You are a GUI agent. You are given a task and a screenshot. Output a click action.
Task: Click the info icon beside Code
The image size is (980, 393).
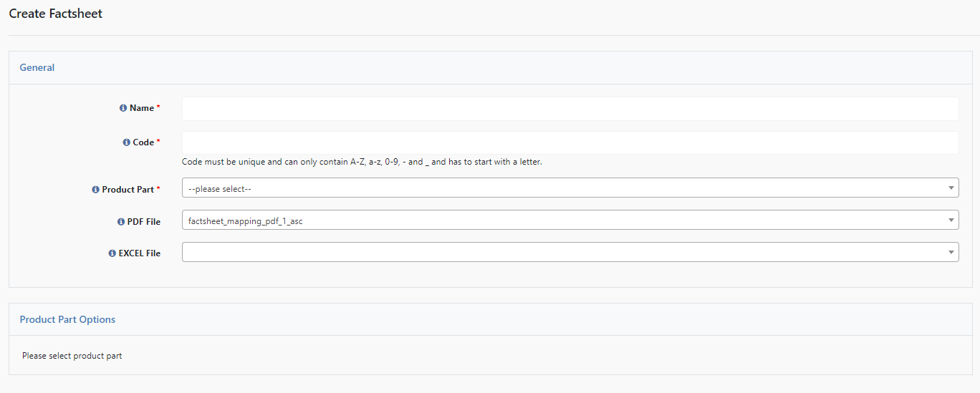point(127,142)
